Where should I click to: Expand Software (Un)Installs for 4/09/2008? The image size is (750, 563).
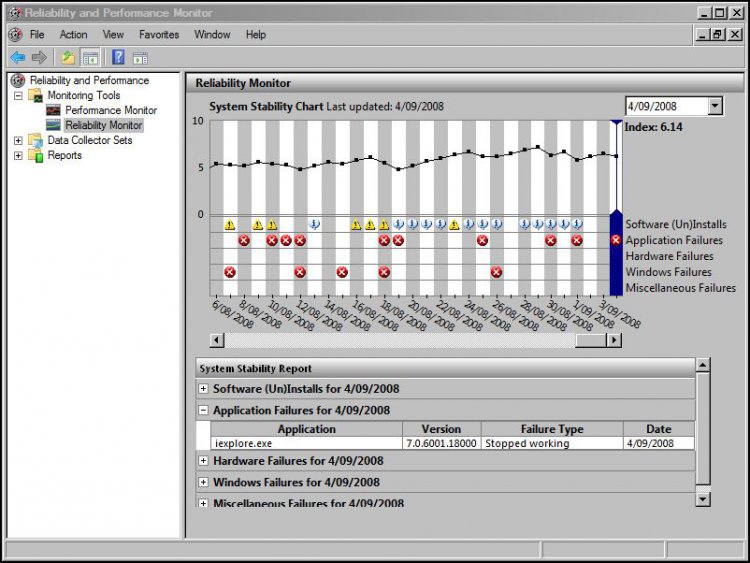click(x=203, y=388)
